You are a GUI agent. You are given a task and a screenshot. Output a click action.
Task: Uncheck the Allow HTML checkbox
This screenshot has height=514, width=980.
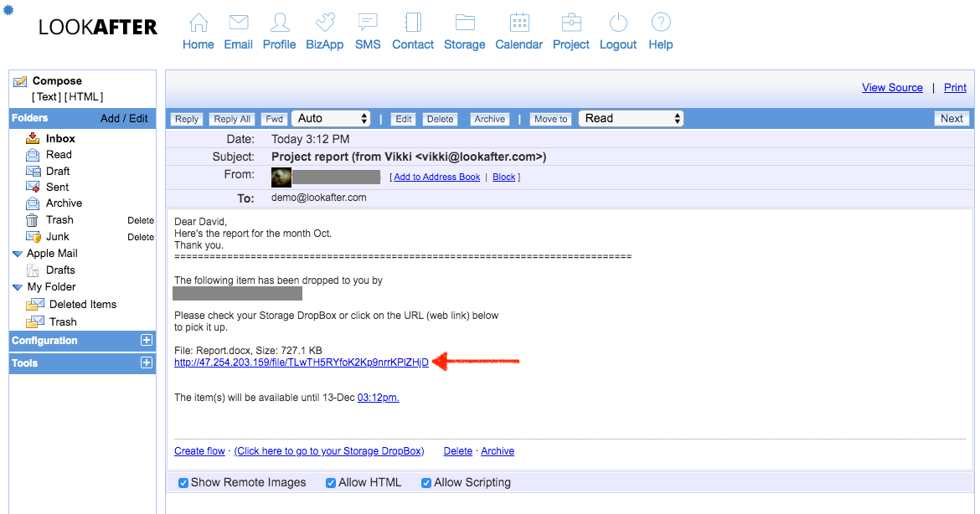click(331, 483)
